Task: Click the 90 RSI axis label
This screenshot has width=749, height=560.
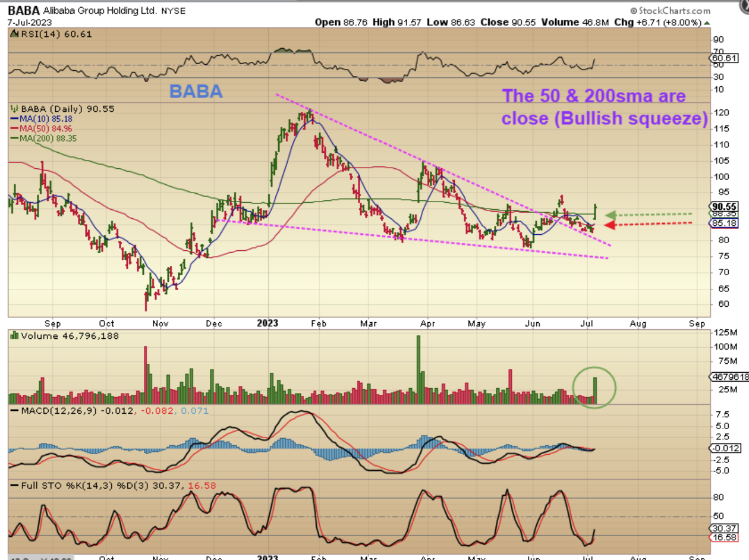Action: point(717,39)
